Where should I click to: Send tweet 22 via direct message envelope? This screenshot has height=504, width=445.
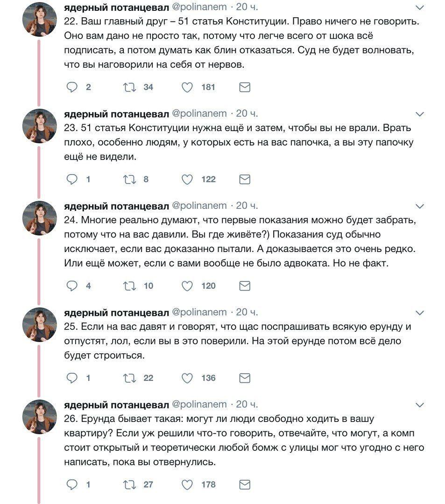coord(245,87)
